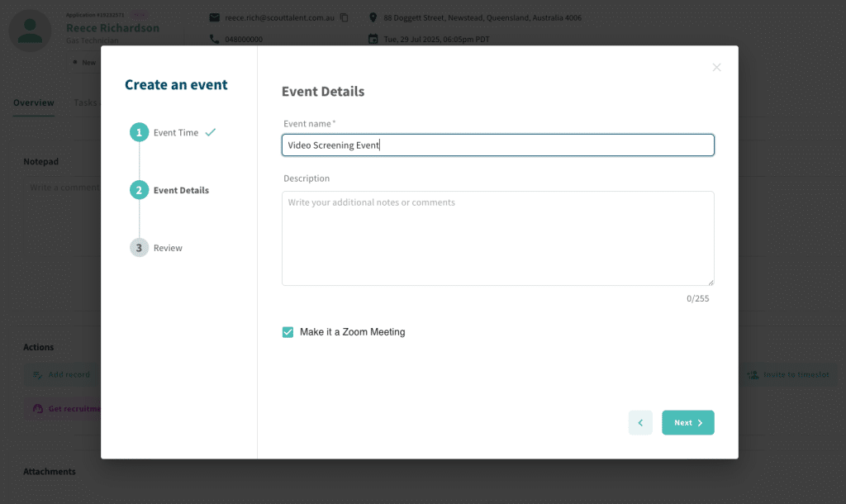Click the Invite to timeslot button
The width and height of the screenshot is (846, 504).
[788, 374]
